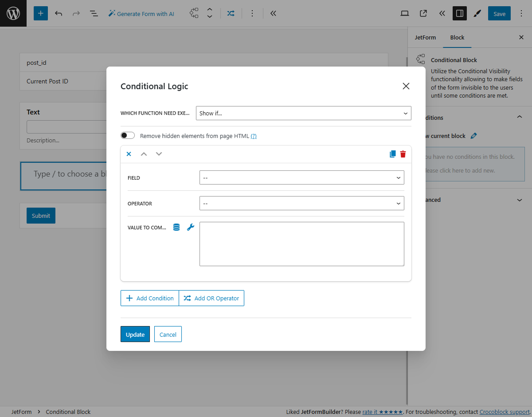The height and width of the screenshot is (417, 532).
Task: Click inside the Value to Compare field
Action: [x=301, y=243]
